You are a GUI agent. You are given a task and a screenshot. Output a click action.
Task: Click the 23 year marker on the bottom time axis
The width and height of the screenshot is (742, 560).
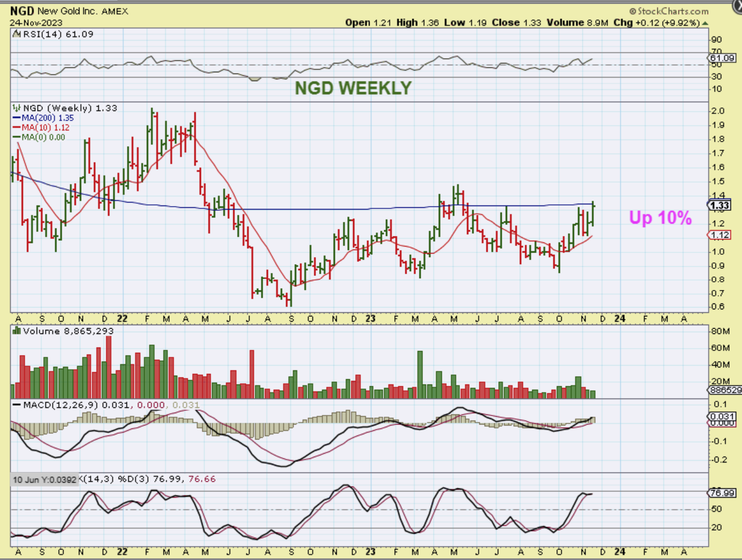[x=370, y=552]
